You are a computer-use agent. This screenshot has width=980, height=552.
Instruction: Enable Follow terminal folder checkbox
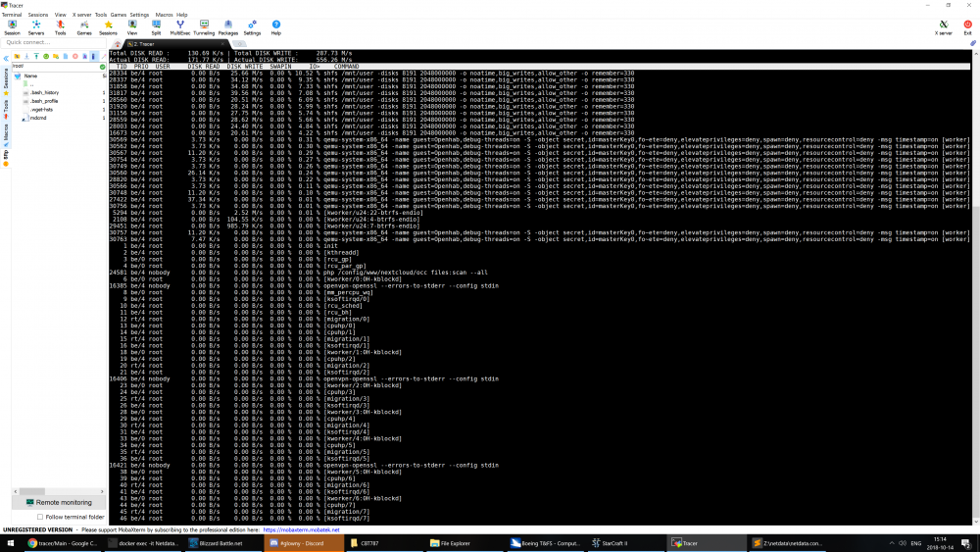pyautogui.click(x=40, y=517)
